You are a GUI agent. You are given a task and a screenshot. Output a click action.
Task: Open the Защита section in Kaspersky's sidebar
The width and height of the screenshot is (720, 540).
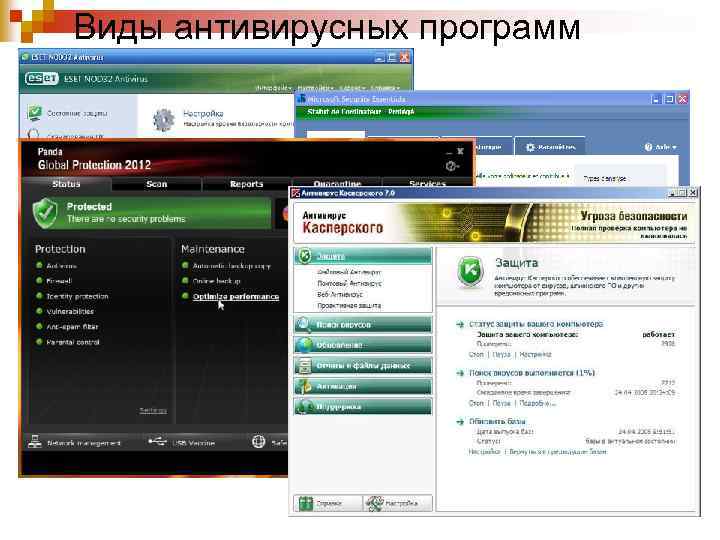click(x=363, y=256)
